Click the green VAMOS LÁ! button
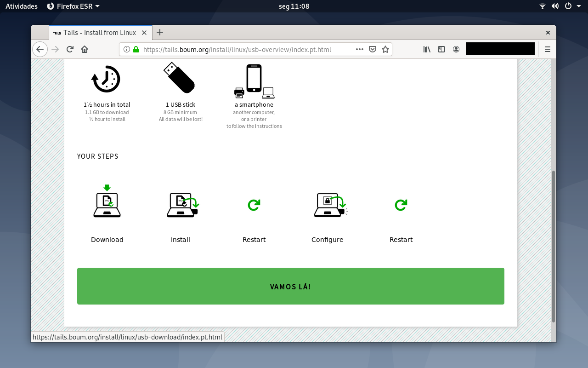The height and width of the screenshot is (368, 588). 291,286
